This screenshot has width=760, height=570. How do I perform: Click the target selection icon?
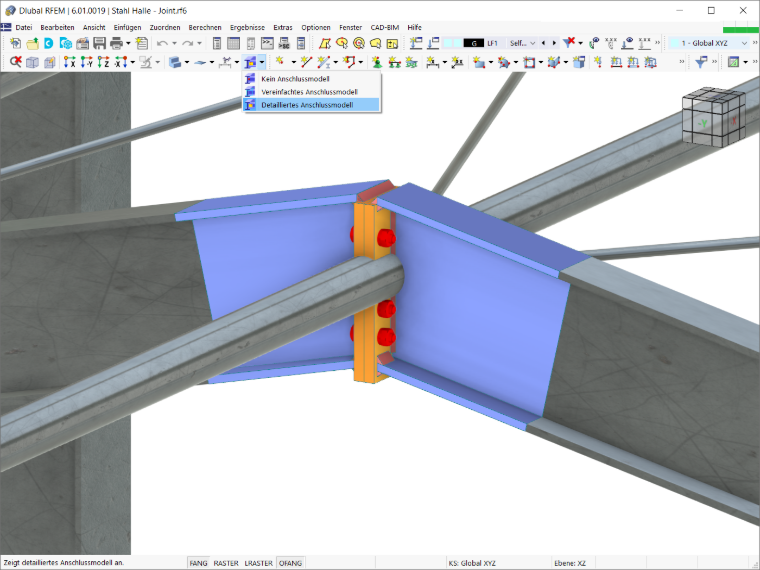[x=359, y=43]
